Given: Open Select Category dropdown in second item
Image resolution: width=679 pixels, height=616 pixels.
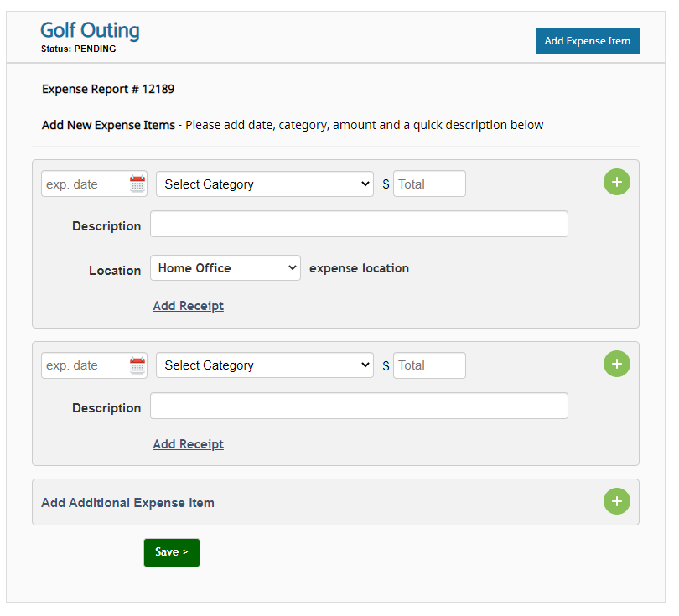Looking at the screenshot, I should pos(265,365).
